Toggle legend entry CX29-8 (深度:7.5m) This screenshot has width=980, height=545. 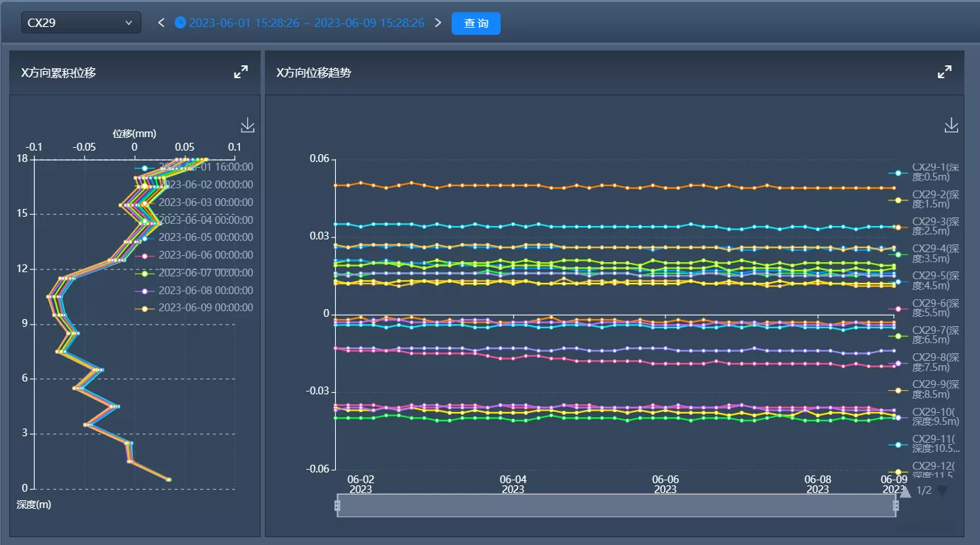pyautogui.click(x=925, y=363)
